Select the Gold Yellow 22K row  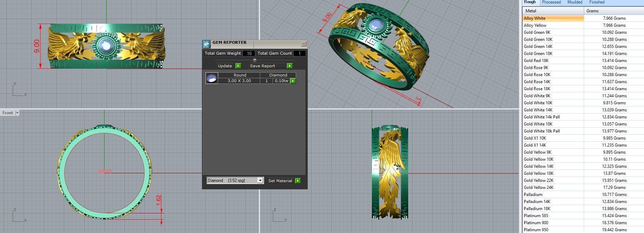point(583,180)
